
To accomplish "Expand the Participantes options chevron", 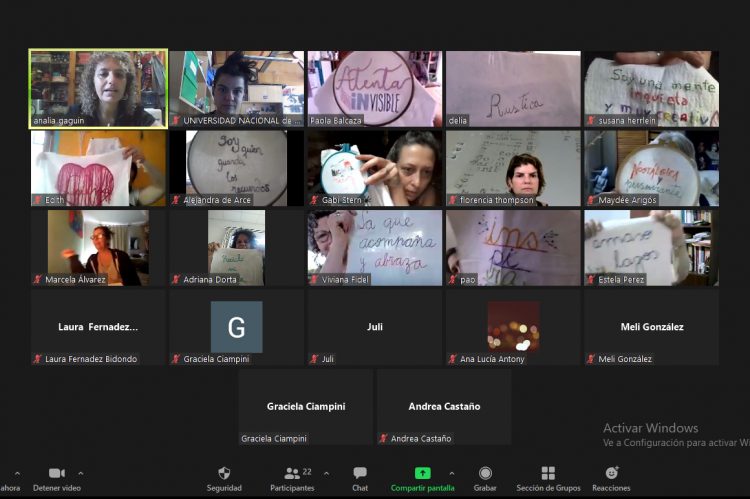I will coord(326,473).
